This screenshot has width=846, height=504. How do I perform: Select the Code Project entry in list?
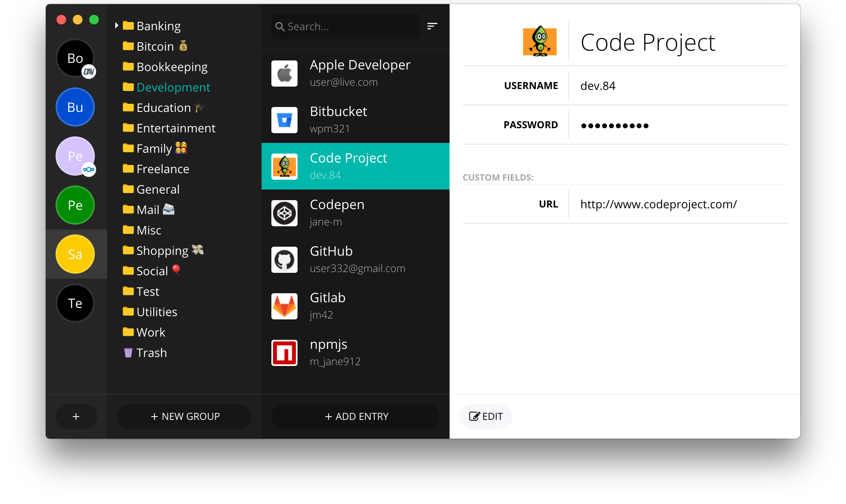pos(356,166)
